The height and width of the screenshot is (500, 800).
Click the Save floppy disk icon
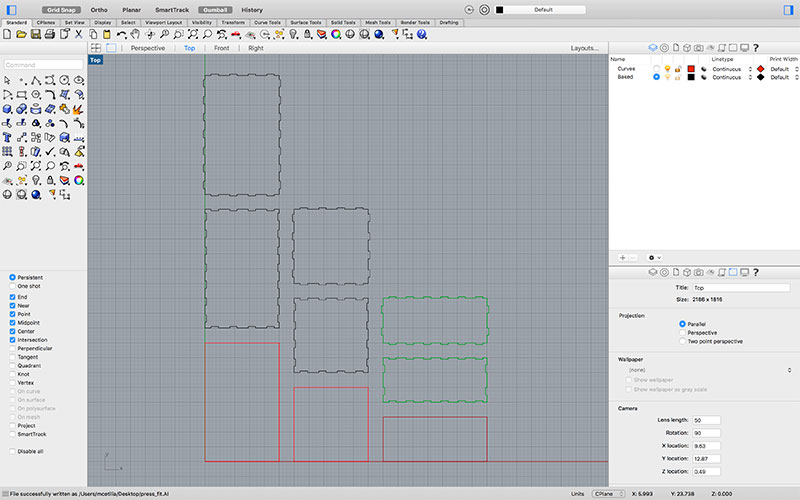click(x=35, y=34)
